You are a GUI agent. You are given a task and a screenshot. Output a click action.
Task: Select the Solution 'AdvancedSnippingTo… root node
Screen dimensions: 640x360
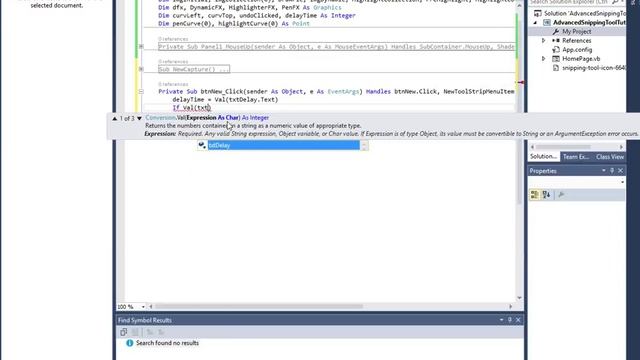click(x=584, y=13)
